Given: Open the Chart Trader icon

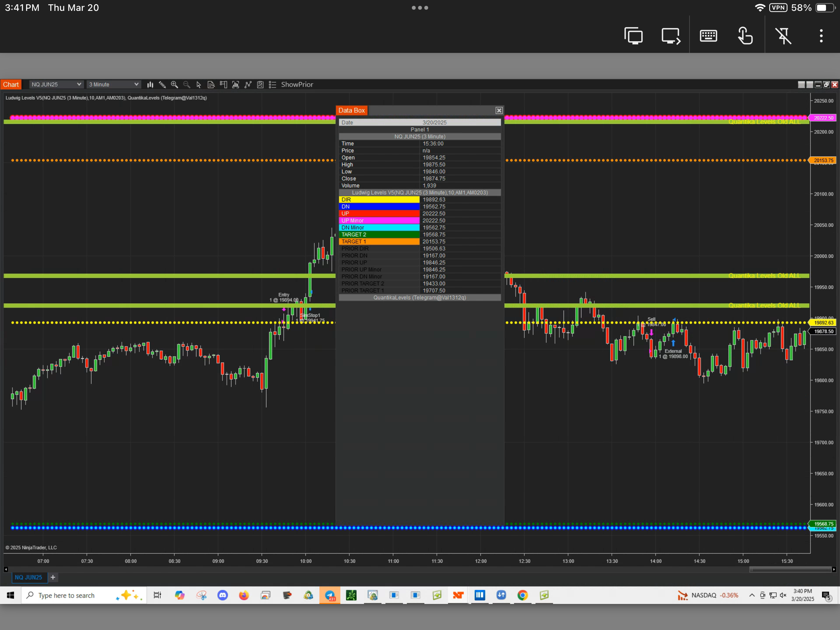Looking at the screenshot, I should click(x=223, y=84).
